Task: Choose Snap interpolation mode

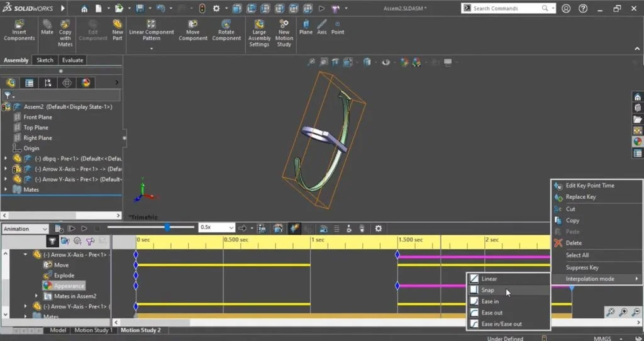Action: click(487, 290)
